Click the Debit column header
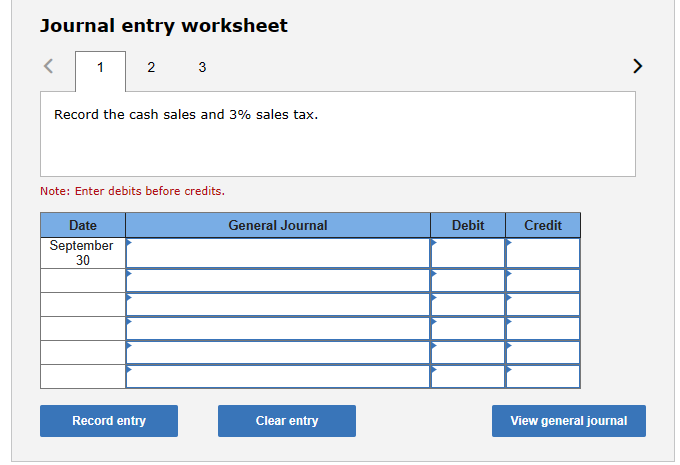The height and width of the screenshot is (465, 680). (x=468, y=225)
